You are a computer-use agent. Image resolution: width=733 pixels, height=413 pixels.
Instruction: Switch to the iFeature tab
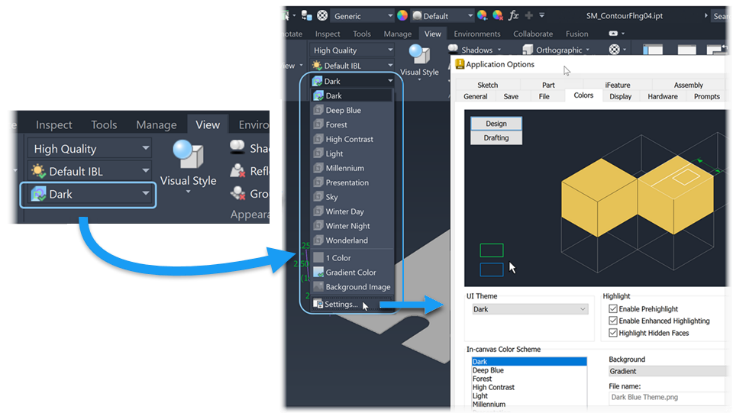617,85
